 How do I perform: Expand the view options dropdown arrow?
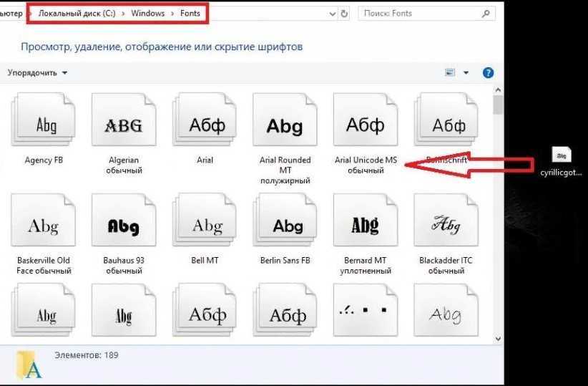[466, 73]
